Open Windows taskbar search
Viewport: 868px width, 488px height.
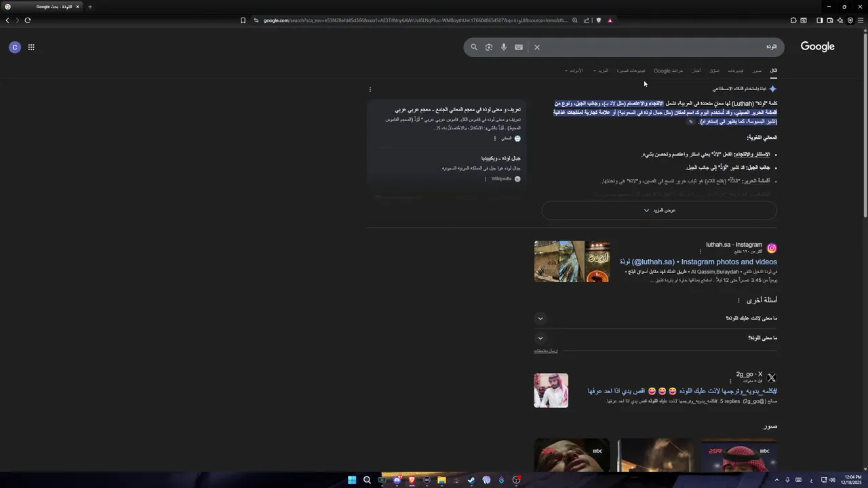(367, 481)
